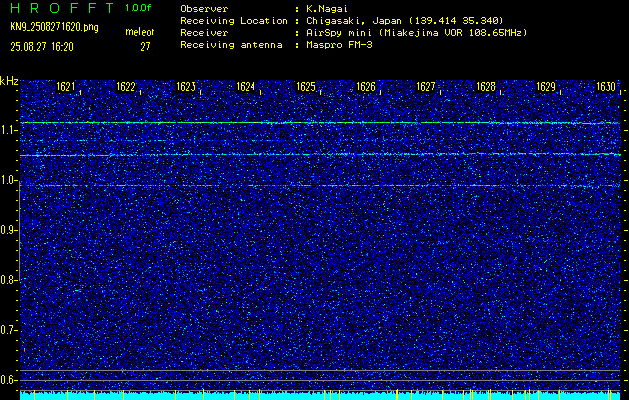Click the date stamp 25.08.27 16:20
This screenshot has width=629, height=400.
(42, 47)
